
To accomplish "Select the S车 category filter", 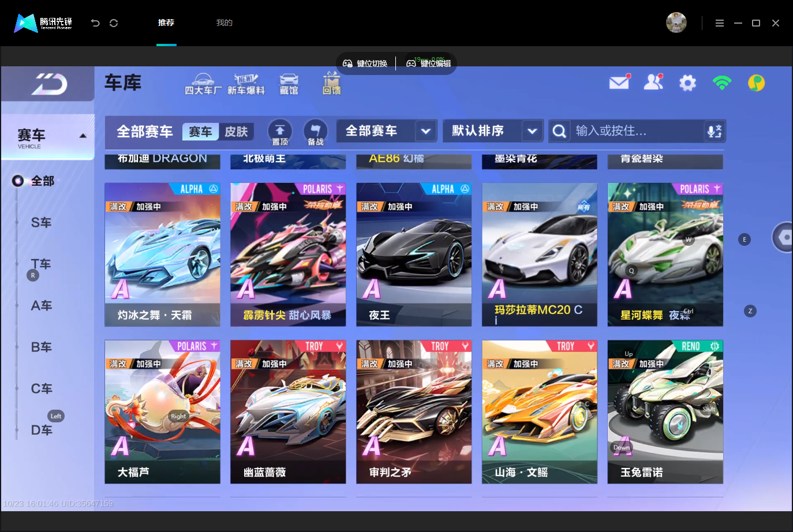I will [x=42, y=223].
